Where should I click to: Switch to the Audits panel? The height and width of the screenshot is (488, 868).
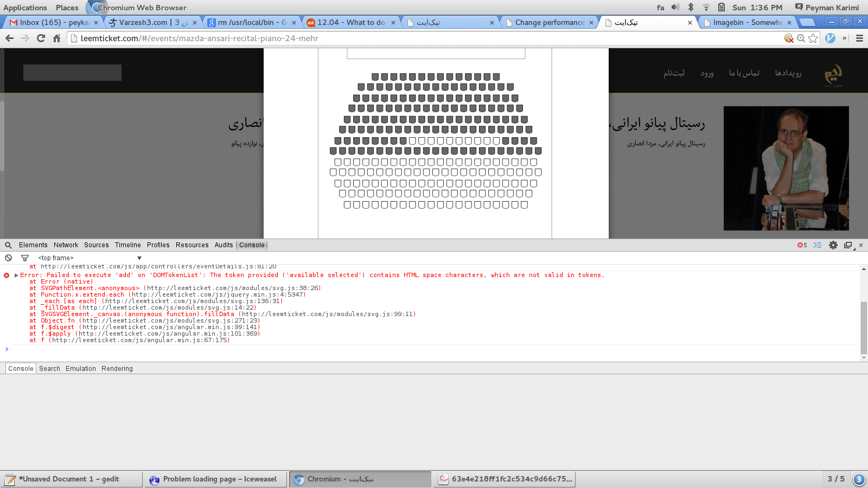(224, 245)
